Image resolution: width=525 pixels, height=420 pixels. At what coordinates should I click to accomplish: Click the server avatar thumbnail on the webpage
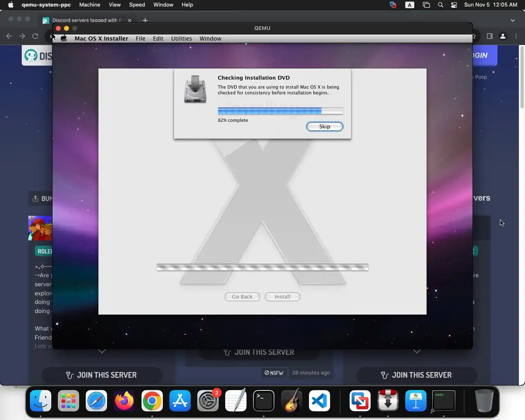click(40, 228)
